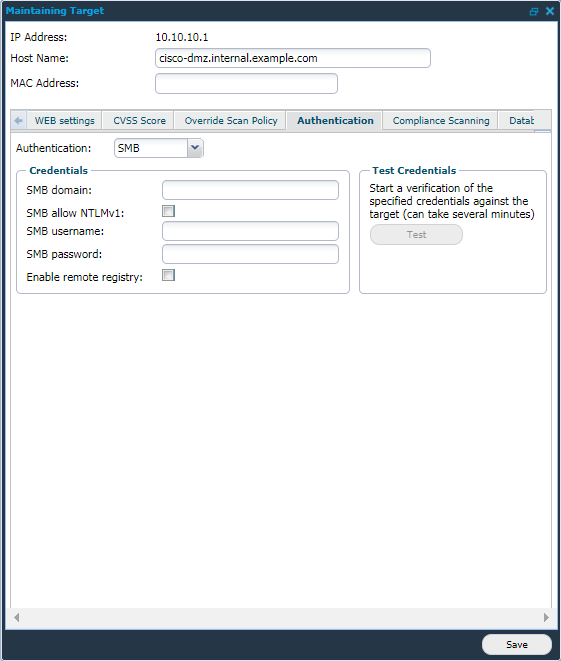The width and height of the screenshot is (561, 661).
Task: Focus the Host Name input field
Action: (293, 58)
